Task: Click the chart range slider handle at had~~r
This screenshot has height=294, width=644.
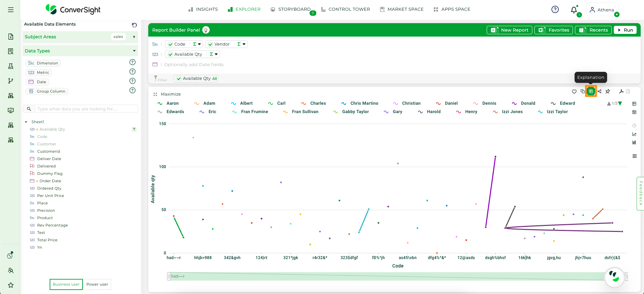Action: click(x=169, y=276)
